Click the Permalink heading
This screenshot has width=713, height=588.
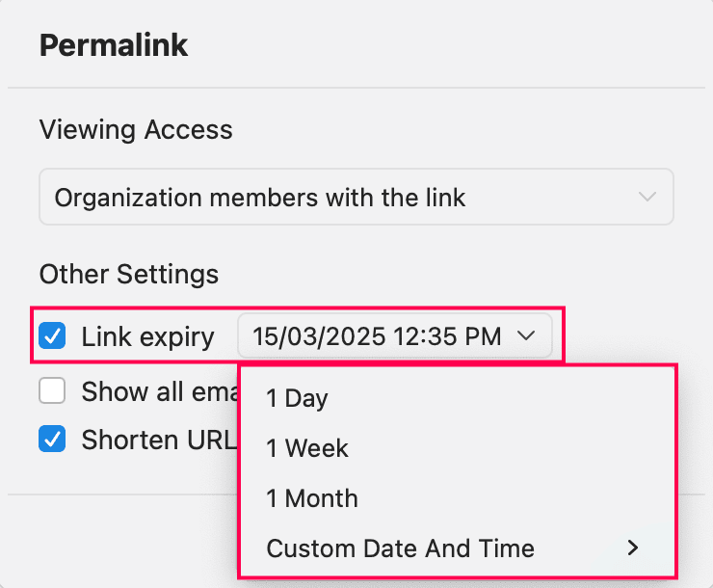click(x=114, y=45)
